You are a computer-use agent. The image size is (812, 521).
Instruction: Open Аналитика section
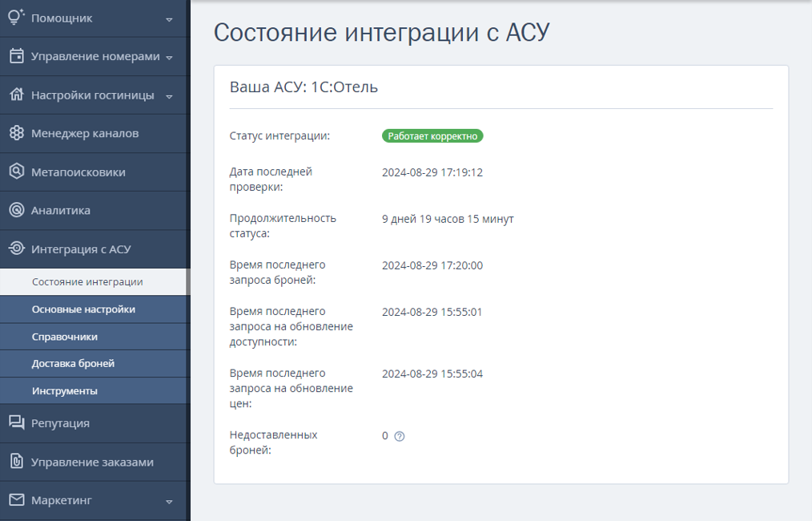click(x=94, y=211)
